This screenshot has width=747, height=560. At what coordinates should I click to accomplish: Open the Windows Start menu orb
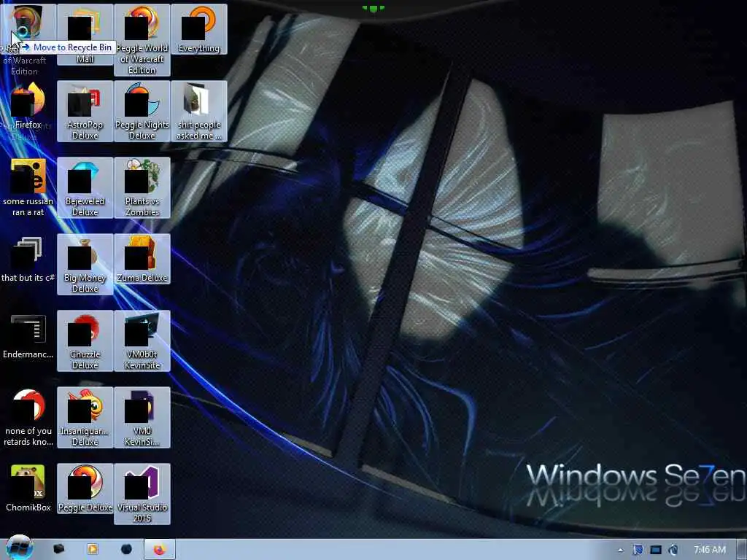pyautogui.click(x=19, y=548)
